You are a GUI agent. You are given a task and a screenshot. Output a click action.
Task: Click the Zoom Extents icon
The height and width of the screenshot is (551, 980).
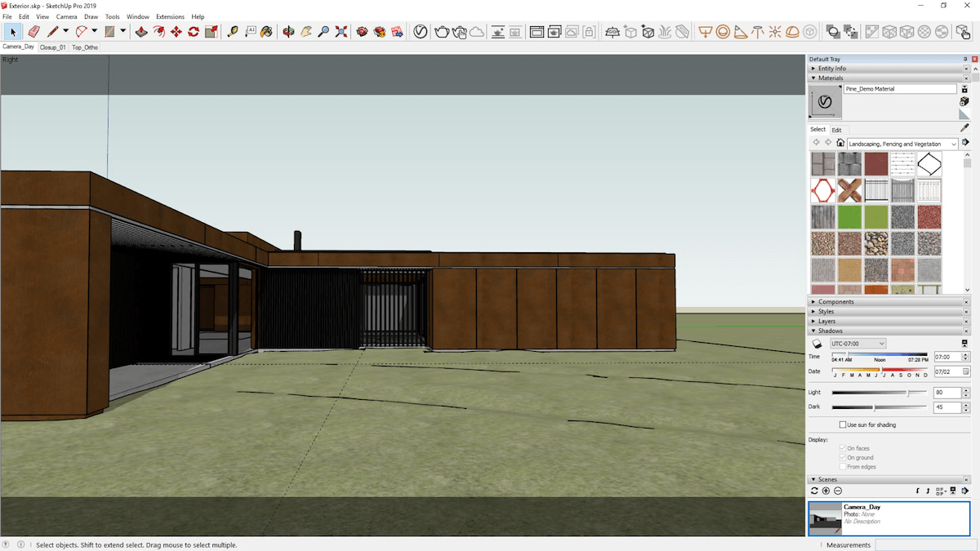click(x=341, y=31)
